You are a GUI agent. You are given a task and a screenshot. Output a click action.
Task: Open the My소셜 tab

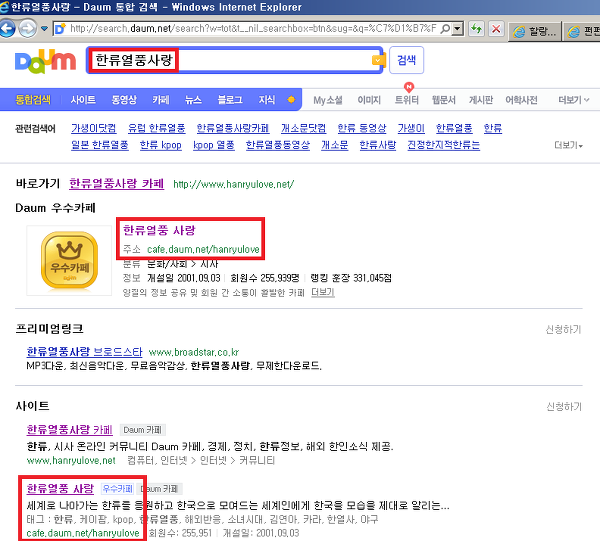point(328,100)
